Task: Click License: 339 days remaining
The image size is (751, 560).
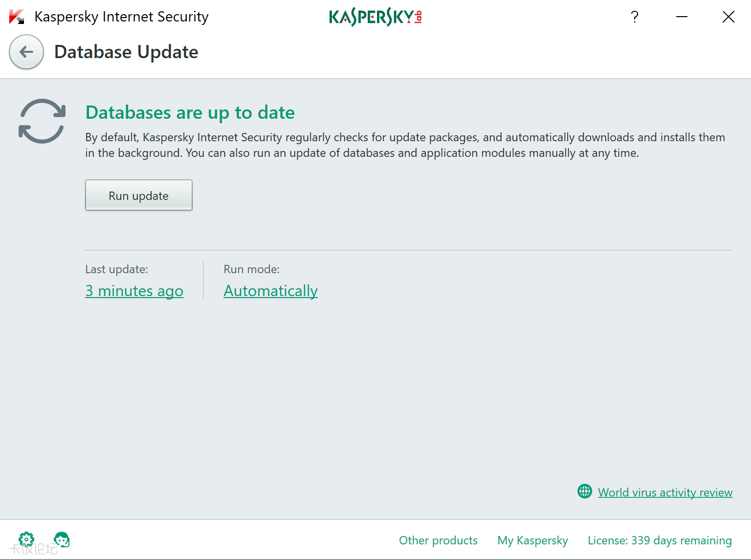Action: [660, 540]
